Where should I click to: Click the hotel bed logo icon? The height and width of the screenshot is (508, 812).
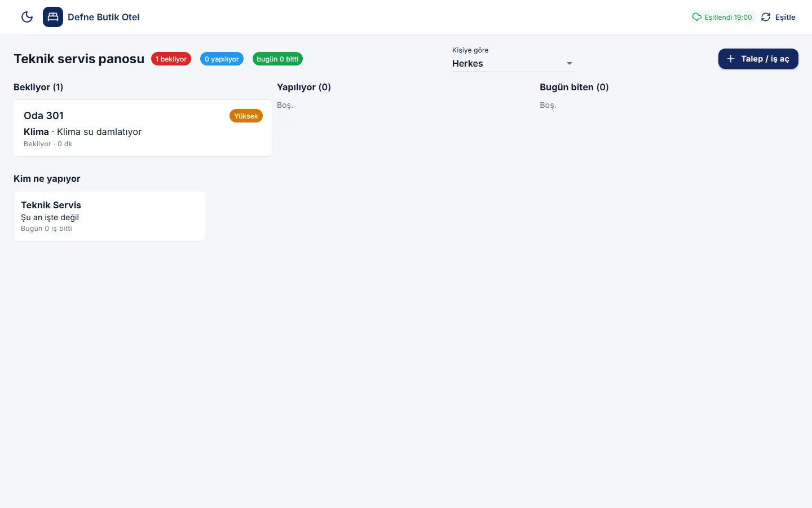coord(53,17)
